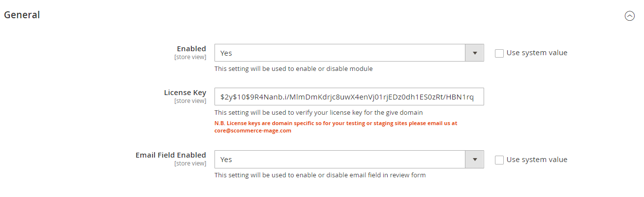Tick the Use system value checkbox for Enabled
Image resolution: width=644 pixels, height=197 pixels.
tap(499, 53)
